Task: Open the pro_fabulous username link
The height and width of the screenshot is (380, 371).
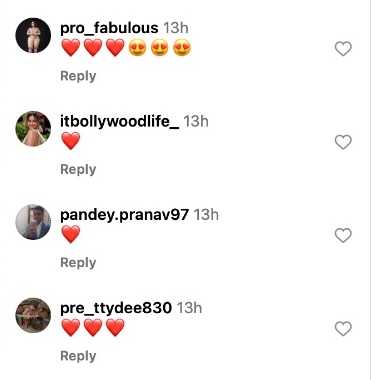Action: (x=109, y=28)
